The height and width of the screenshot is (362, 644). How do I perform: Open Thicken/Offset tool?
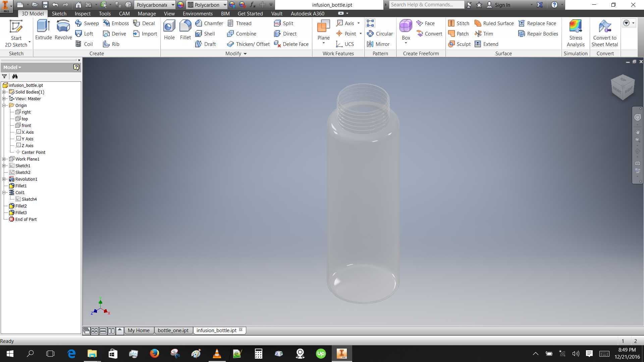pos(249,44)
